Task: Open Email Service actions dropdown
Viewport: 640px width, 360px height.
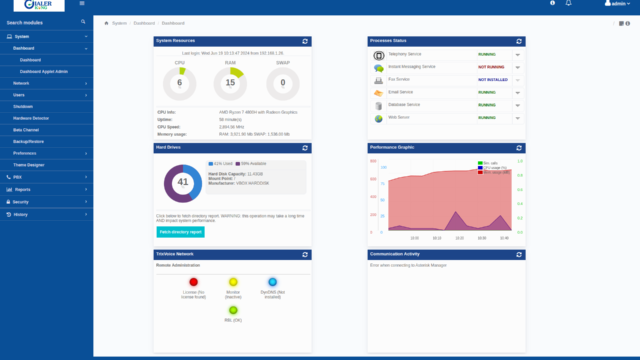Action: pyautogui.click(x=518, y=93)
